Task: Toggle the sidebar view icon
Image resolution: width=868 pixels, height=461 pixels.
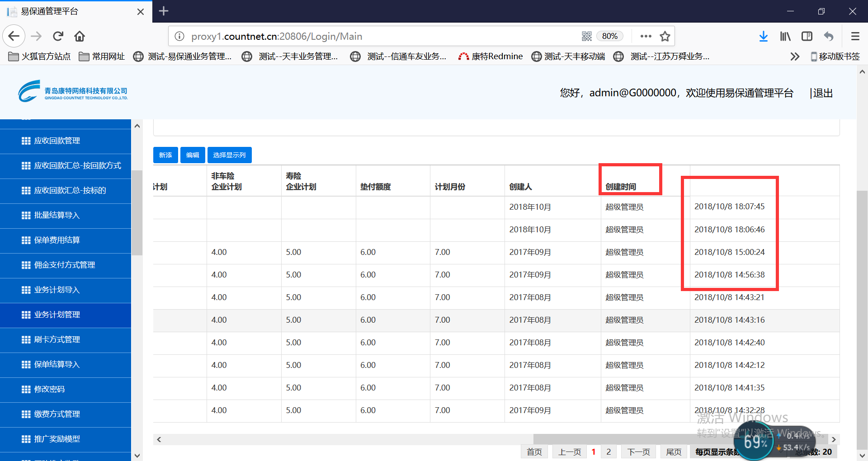Action: coord(807,36)
